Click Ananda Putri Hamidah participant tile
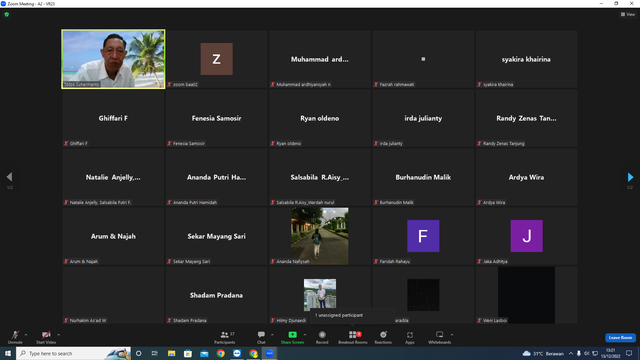640x360 pixels. pos(216,177)
